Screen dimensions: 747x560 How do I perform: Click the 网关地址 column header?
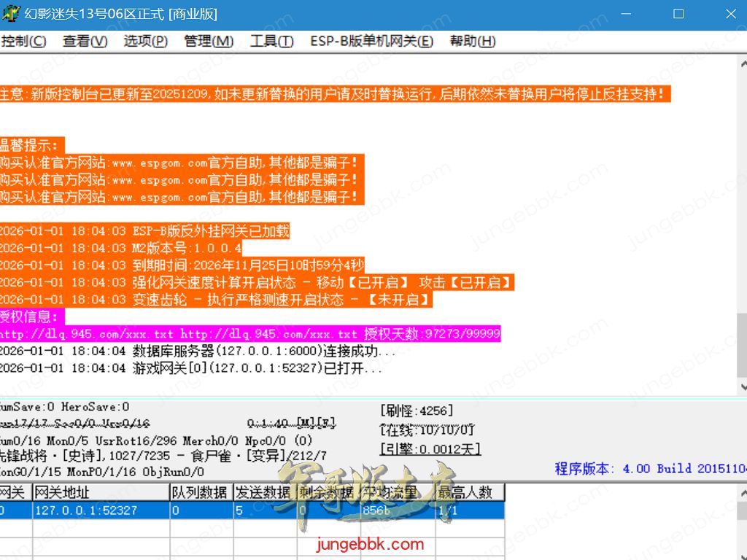(101, 492)
